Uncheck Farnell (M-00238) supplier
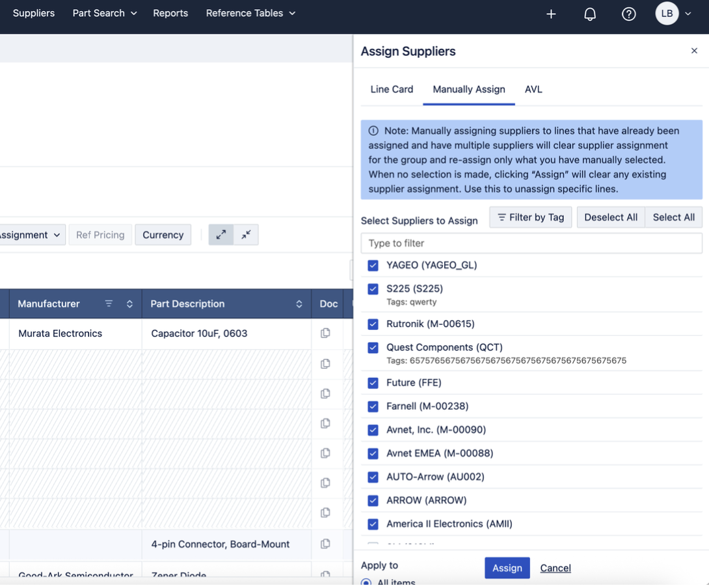 point(373,407)
